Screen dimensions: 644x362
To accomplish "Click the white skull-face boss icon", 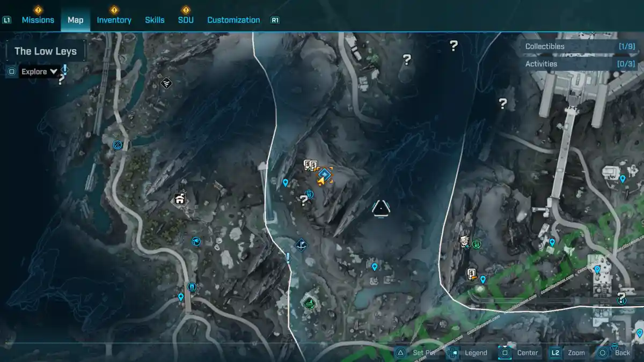I will (465, 241).
